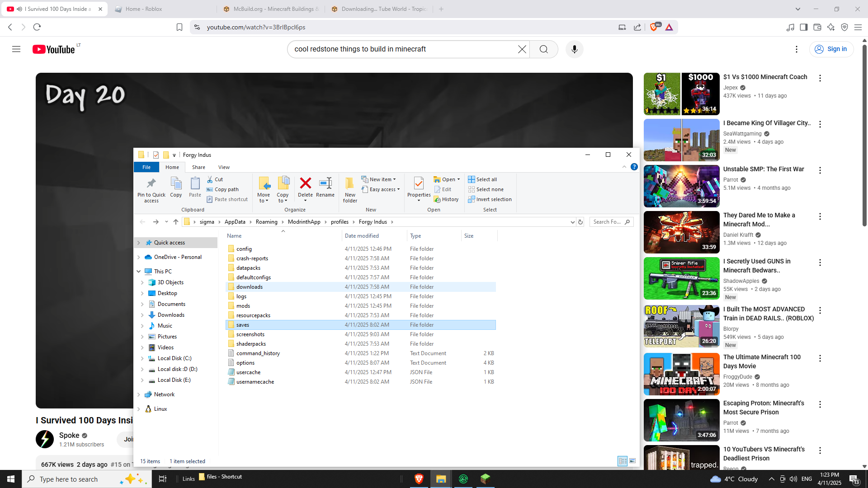
Task: Expand the Network tree node
Action: pyautogui.click(x=139, y=394)
